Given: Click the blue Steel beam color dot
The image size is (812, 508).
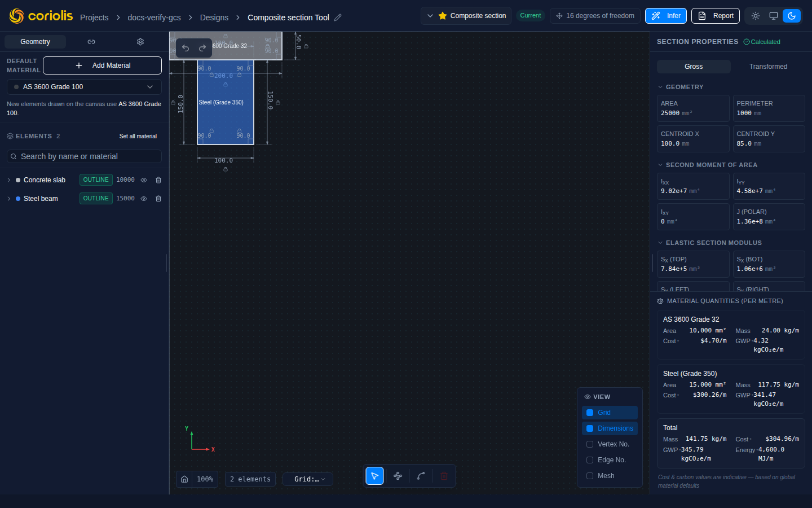Looking at the screenshot, I should click(18, 199).
